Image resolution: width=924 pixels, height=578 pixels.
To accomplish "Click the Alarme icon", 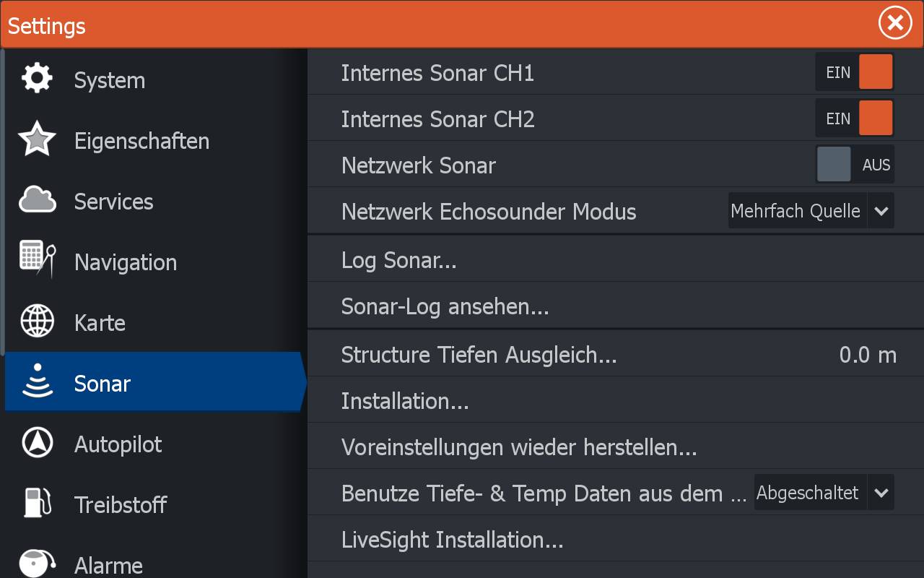I will [38, 563].
